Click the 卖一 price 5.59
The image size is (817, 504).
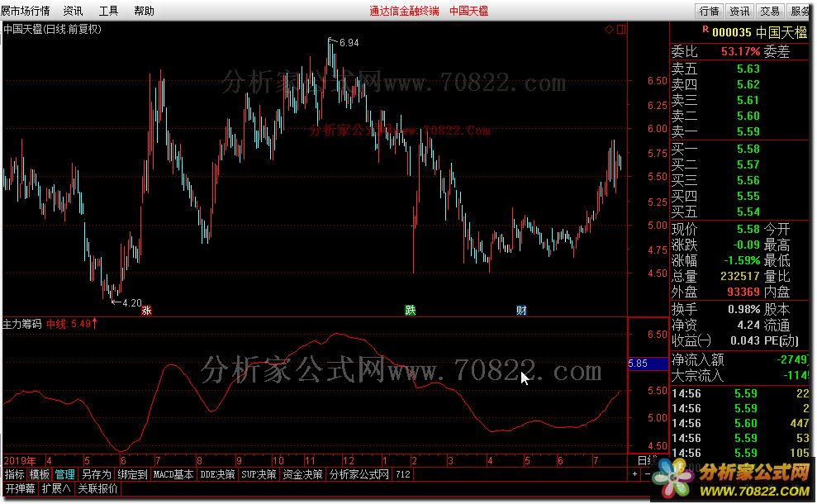pos(748,131)
